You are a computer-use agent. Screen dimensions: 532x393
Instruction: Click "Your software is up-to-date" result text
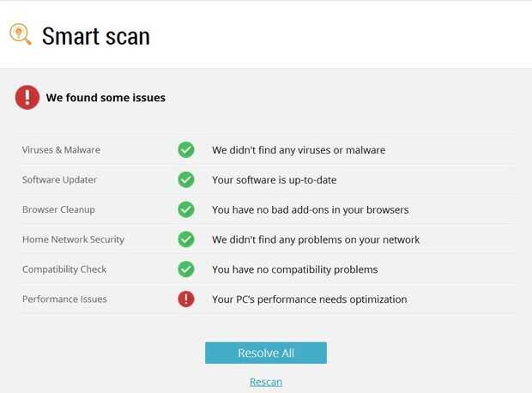click(x=275, y=180)
